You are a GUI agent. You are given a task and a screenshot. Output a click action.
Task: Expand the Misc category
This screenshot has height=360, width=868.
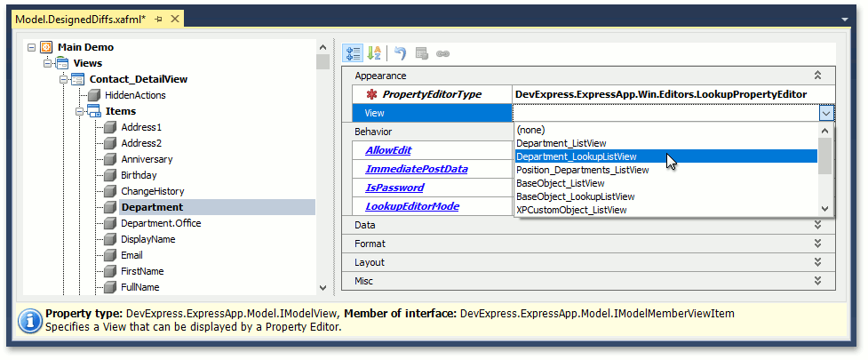tap(817, 282)
